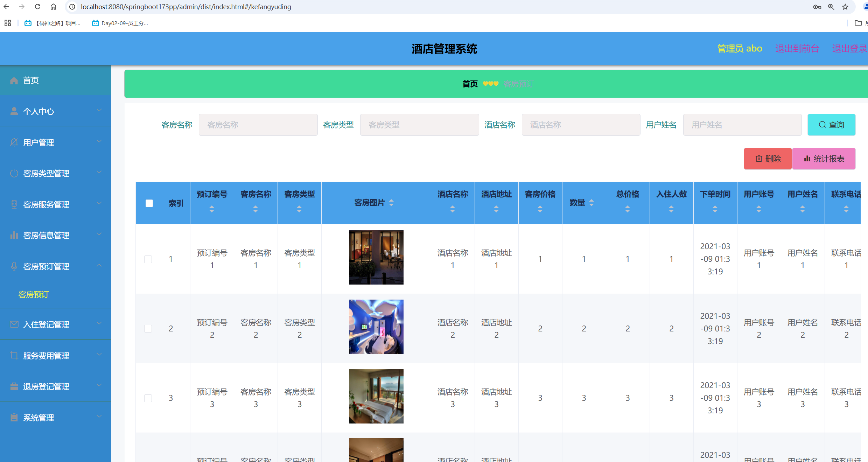Click the 客房类型管理 power icon
The height and width of the screenshot is (462, 868).
14,173
